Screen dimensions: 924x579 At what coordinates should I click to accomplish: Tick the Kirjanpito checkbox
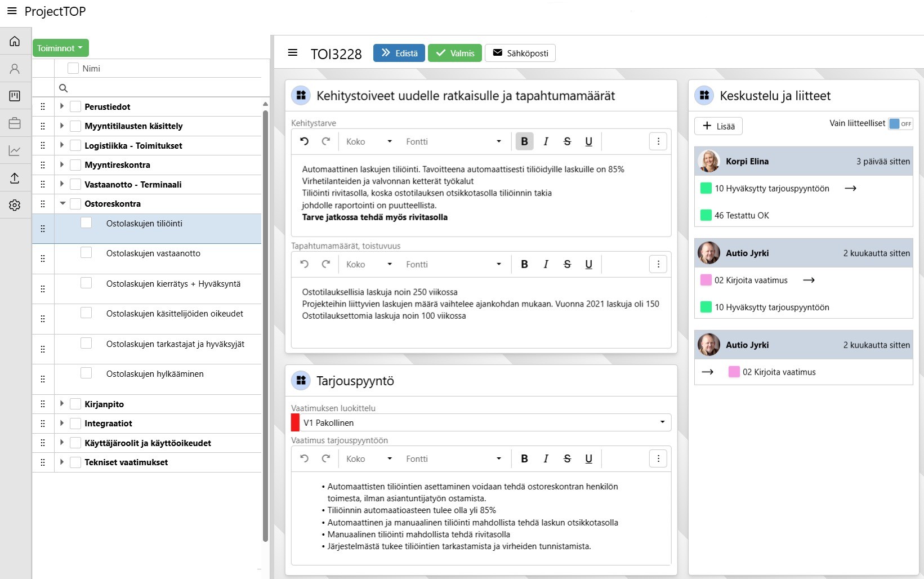click(x=75, y=404)
